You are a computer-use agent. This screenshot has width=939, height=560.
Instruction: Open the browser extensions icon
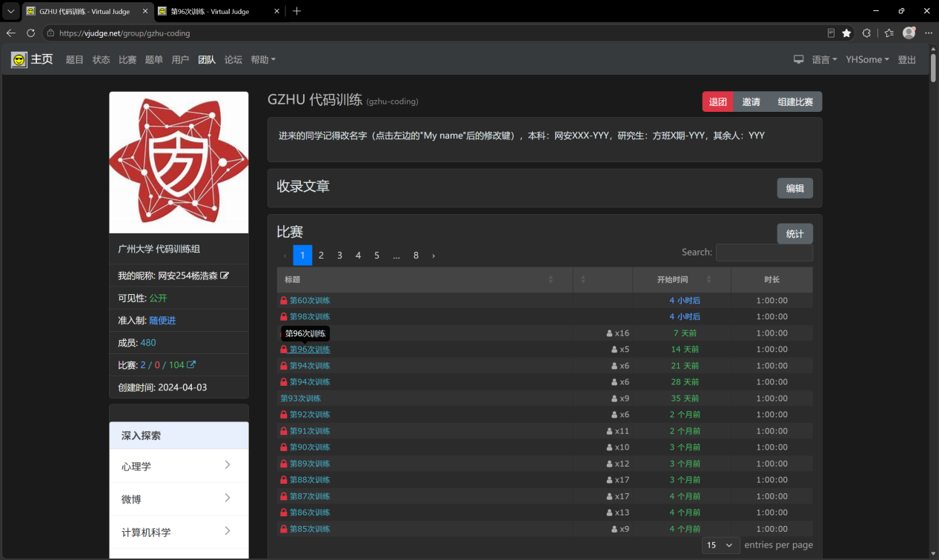[x=866, y=33]
